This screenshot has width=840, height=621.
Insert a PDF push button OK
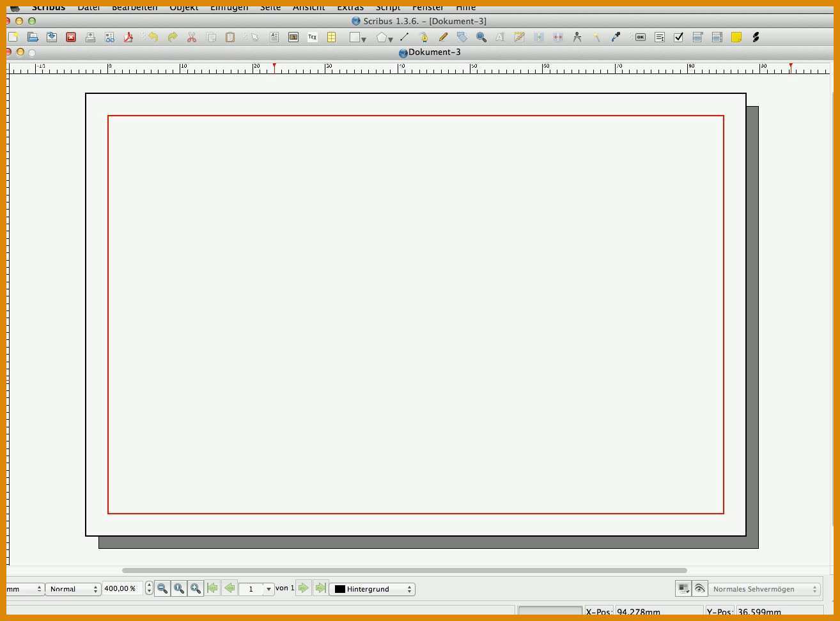pos(640,37)
